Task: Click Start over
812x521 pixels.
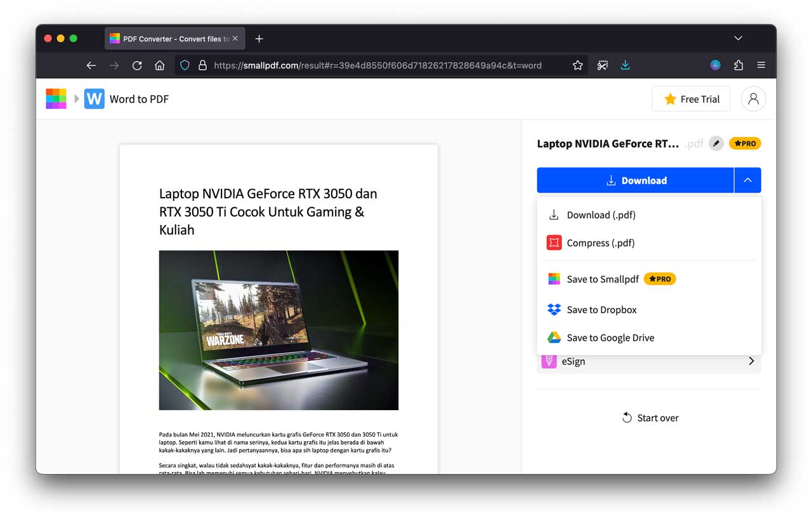Action: (x=650, y=418)
